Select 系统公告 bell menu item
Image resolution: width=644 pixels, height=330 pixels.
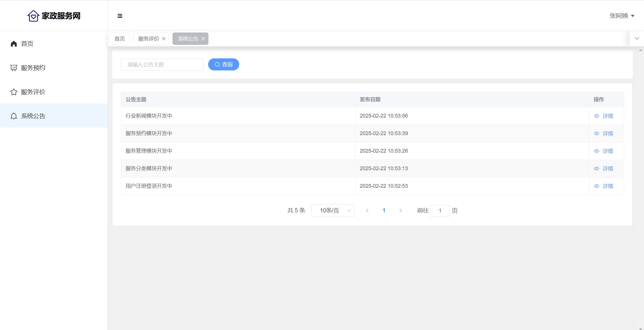click(33, 116)
